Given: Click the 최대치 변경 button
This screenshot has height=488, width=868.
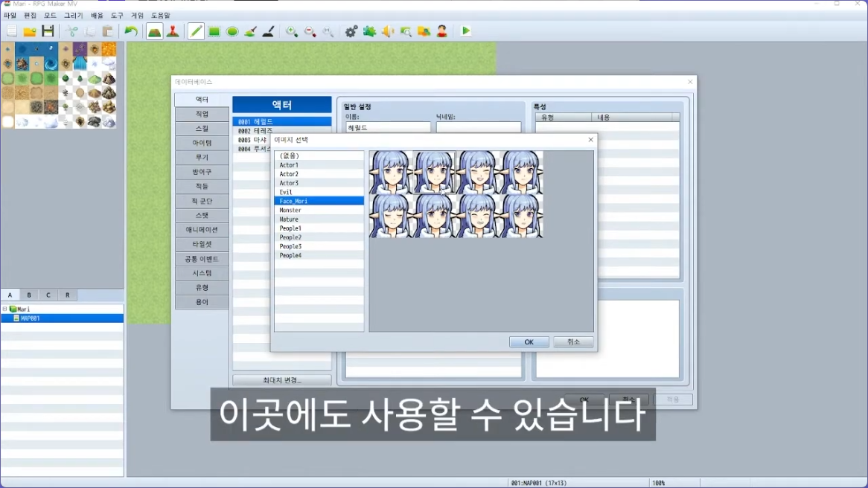Looking at the screenshot, I should pyautogui.click(x=282, y=380).
